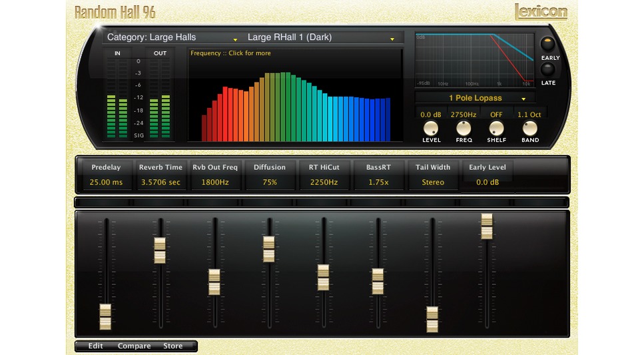Toggle the EARLY button
Screen dimensions: 644x355
click(547, 43)
